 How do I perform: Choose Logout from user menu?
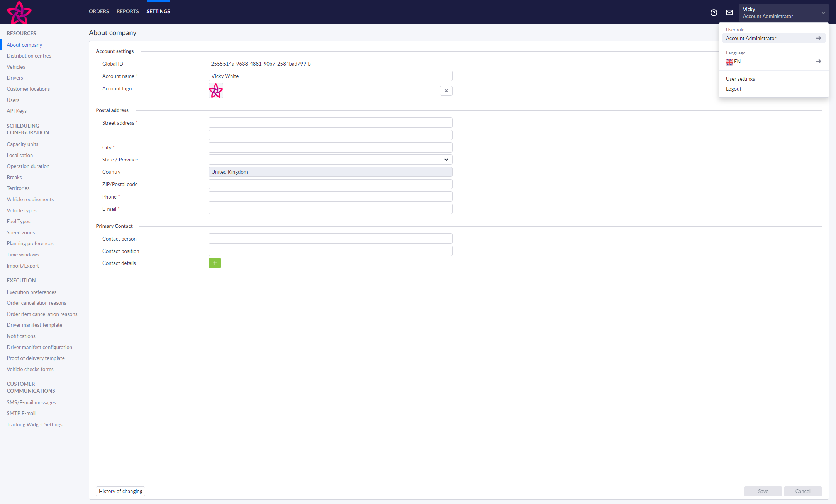(x=733, y=89)
